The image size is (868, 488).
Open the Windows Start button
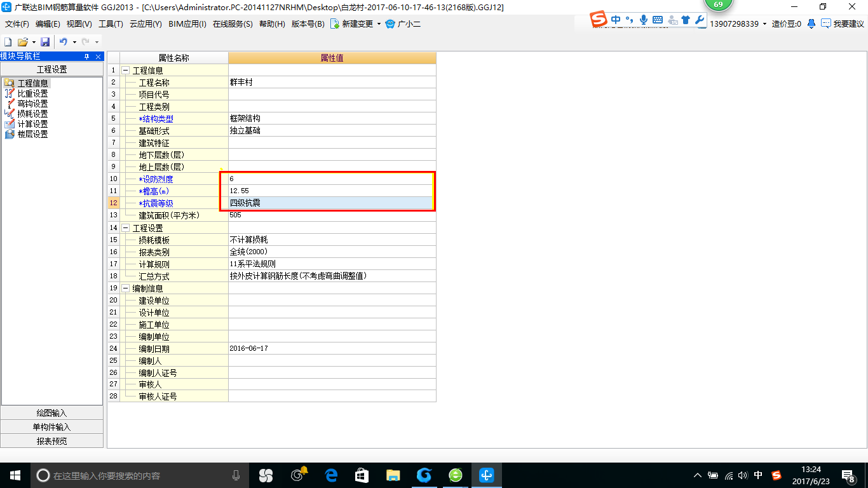15,475
